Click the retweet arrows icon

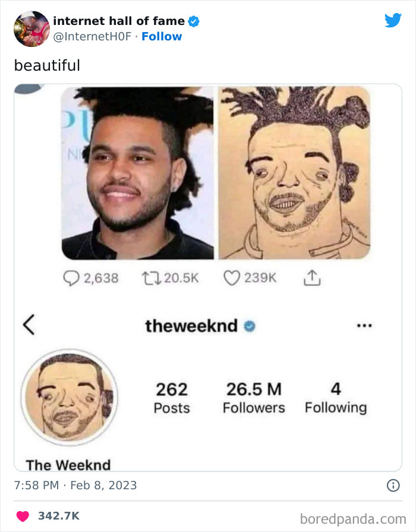[x=151, y=278]
